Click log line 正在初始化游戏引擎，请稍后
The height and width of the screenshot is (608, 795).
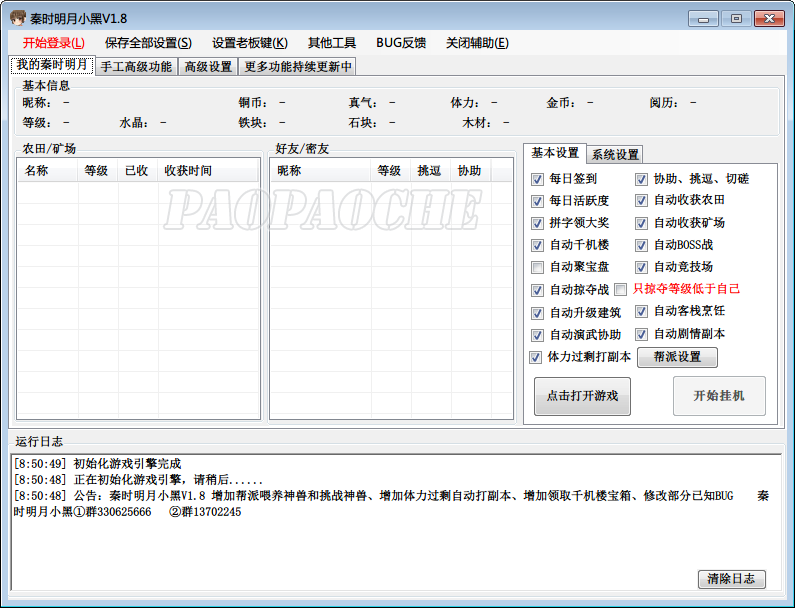coord(138,480)
